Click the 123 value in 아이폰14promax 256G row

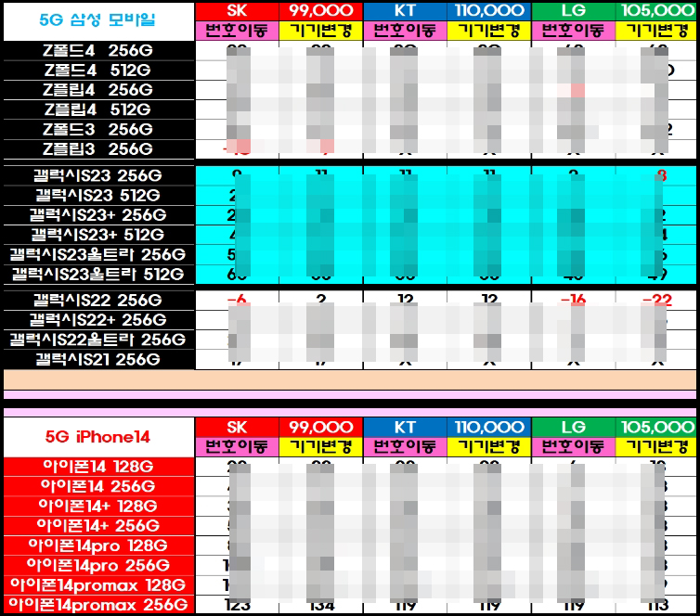(x=237, y=605)
